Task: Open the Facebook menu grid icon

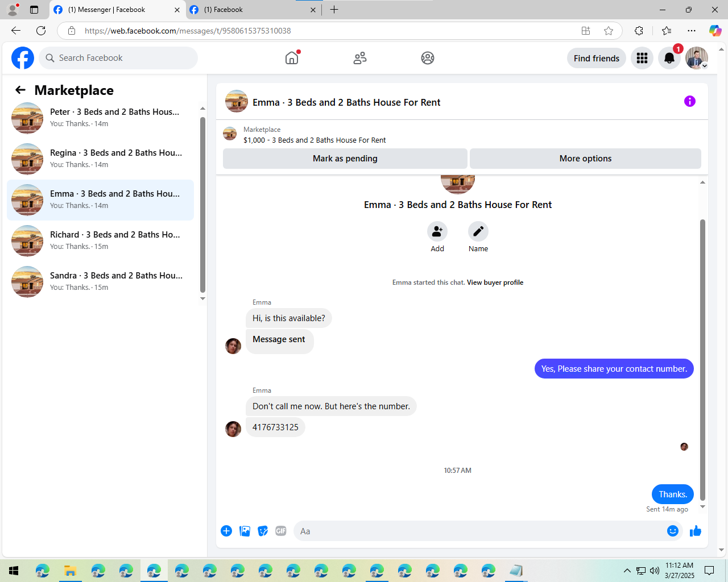Action: coord(642,58)
